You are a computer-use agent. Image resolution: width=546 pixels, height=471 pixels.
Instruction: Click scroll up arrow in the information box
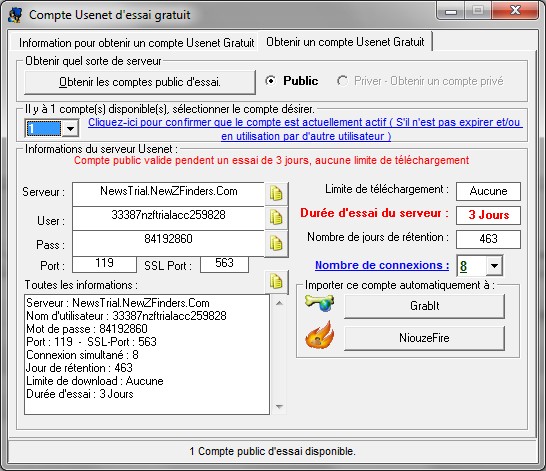tap(279, 303)
